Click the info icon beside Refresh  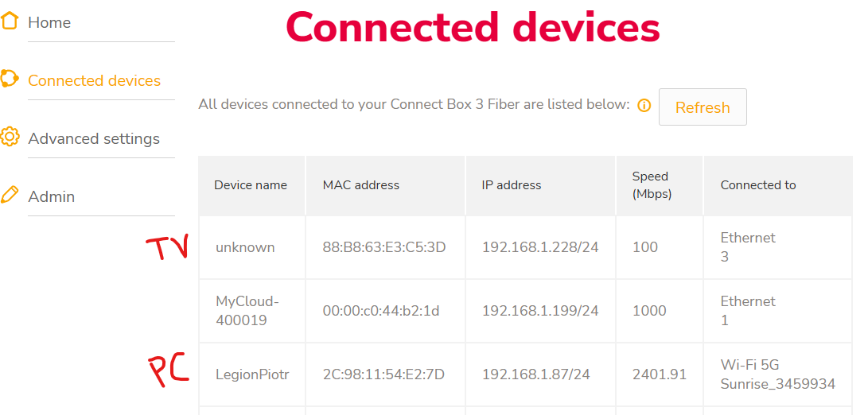coord(644,105)
